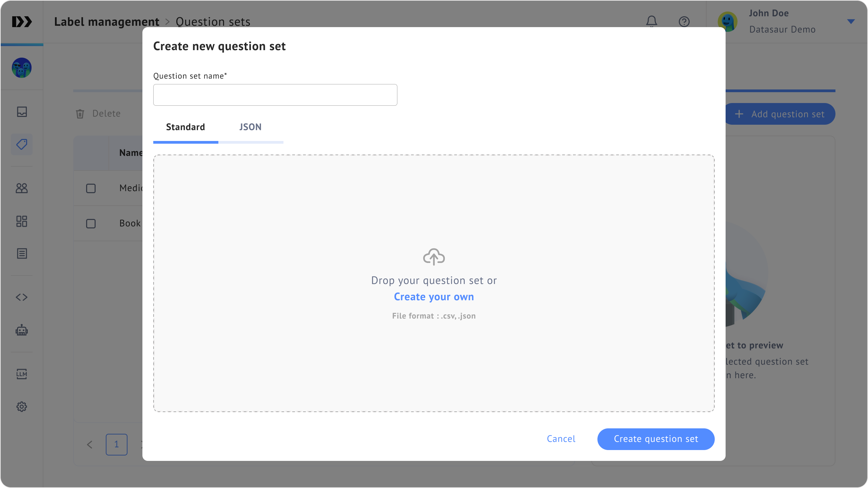Open the dashboard grid sidebar icon
The height and width of the screenshot is (488, 868).
[x=22, y=221]
